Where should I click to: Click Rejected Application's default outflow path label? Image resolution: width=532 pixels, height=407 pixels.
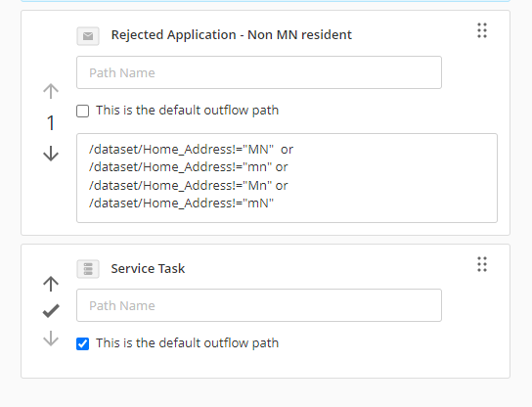click(187, 111)
